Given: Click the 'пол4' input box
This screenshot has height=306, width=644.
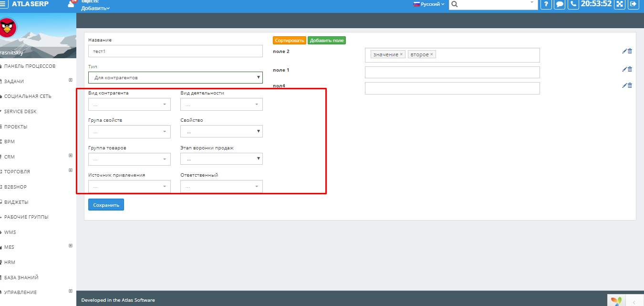Looking at the screenshot, I should coord(452,88).
